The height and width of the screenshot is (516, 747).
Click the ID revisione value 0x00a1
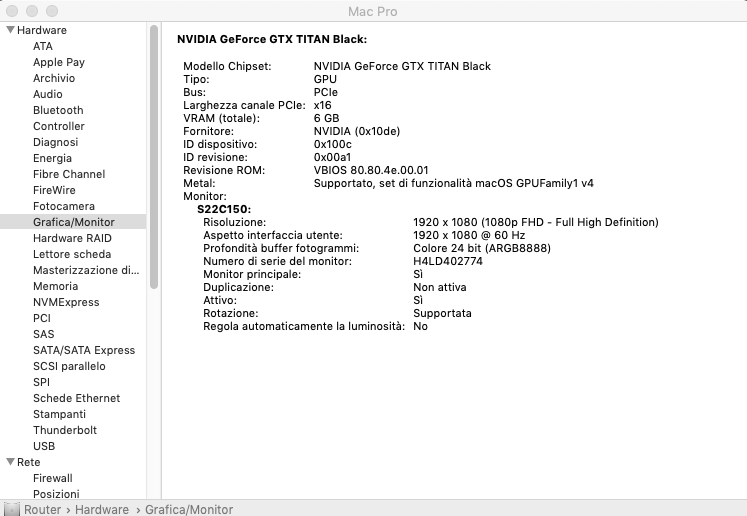(332, 157)
